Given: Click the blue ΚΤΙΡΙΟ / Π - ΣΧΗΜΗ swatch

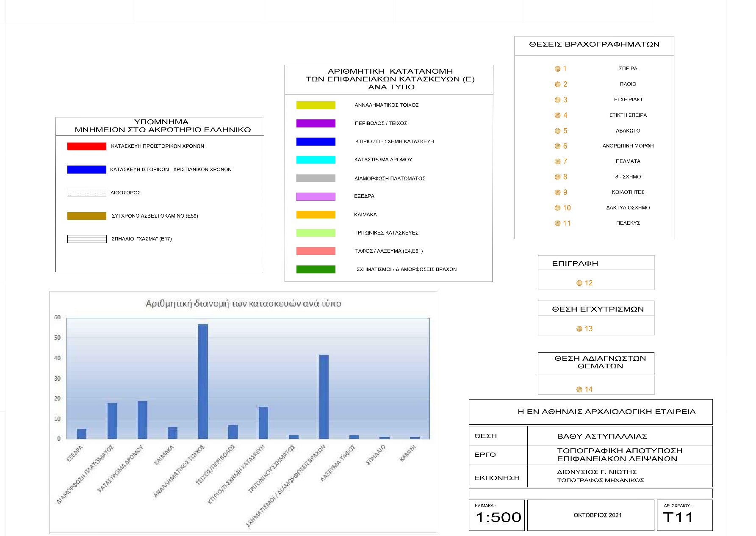Looking at the screenshot, I should click(316, 141).
